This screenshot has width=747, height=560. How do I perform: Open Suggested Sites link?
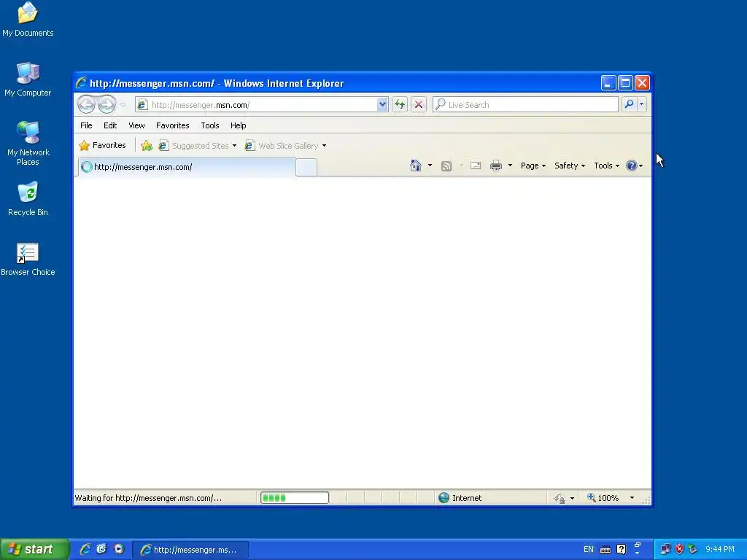pos(197,146)
